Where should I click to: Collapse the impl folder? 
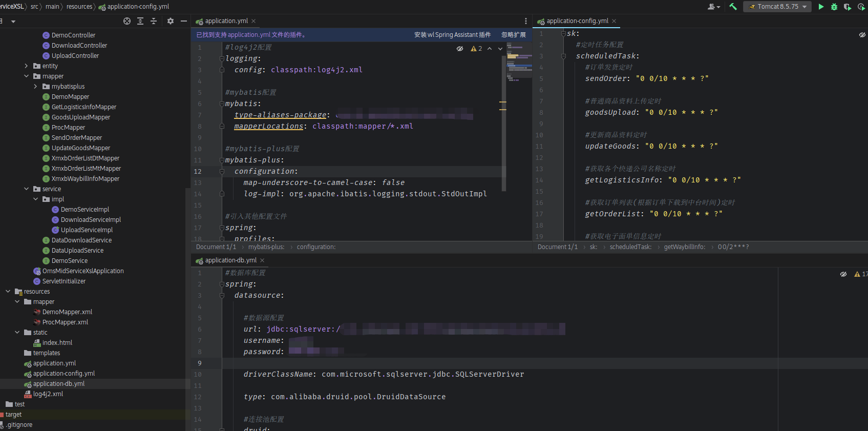click(x=35, y=199)
